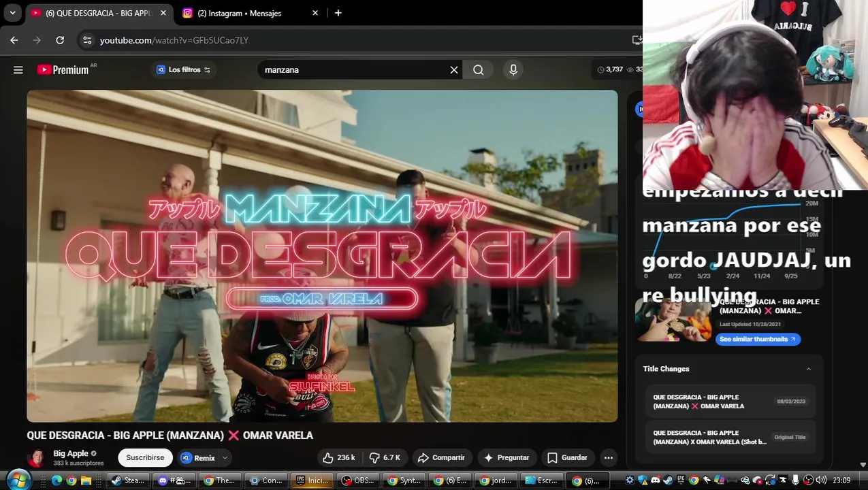868x490 pixels.
Task: Open the tab search dropdown arrow
Action: point(12,13)
